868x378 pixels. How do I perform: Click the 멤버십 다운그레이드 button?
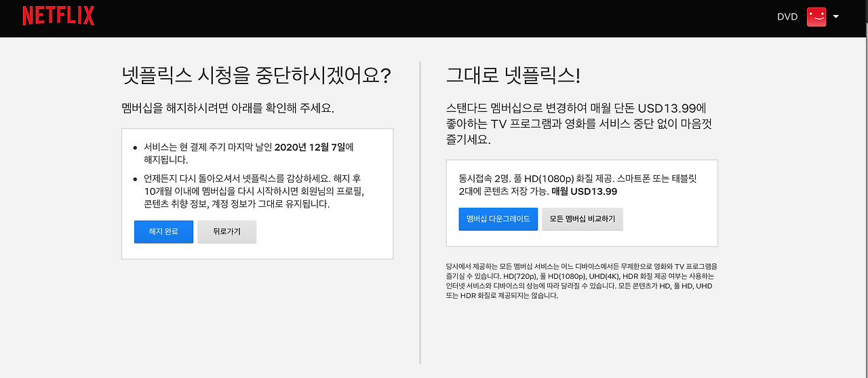[498, 219]
